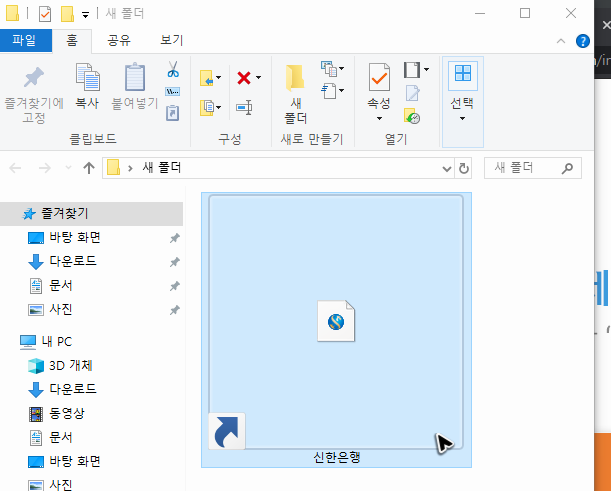Switch to the 보기 tab
Screen dimensions: 611x491
pos(172,41)
